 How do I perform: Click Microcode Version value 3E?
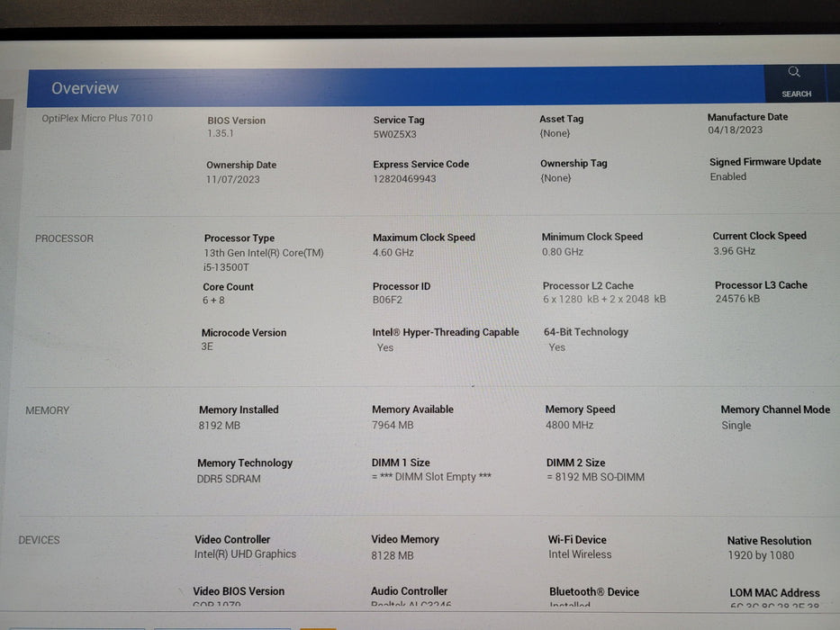[x=207, y=346]
